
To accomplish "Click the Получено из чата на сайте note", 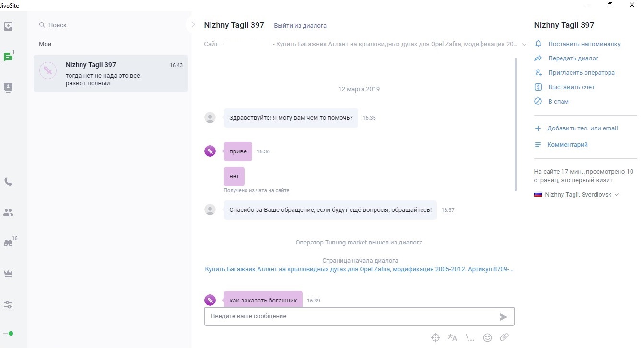I will 257,190.
